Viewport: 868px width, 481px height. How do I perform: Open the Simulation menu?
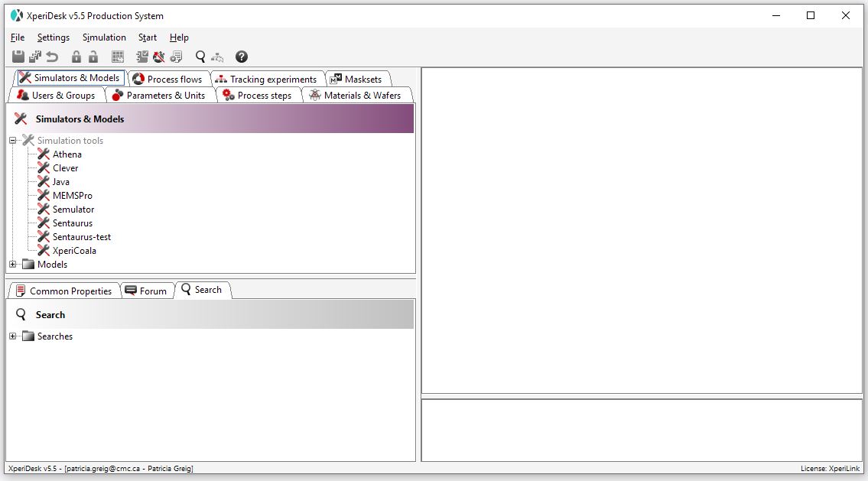[104, 37]
